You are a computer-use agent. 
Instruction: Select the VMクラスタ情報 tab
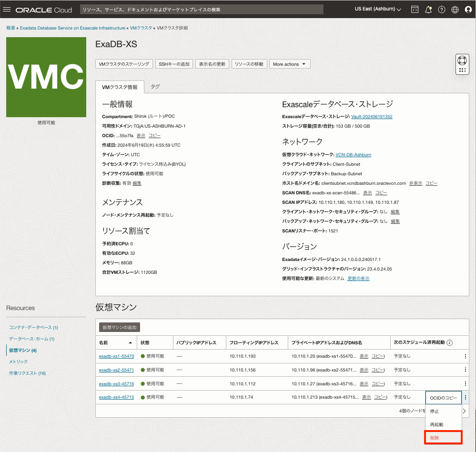click(120, 87)
